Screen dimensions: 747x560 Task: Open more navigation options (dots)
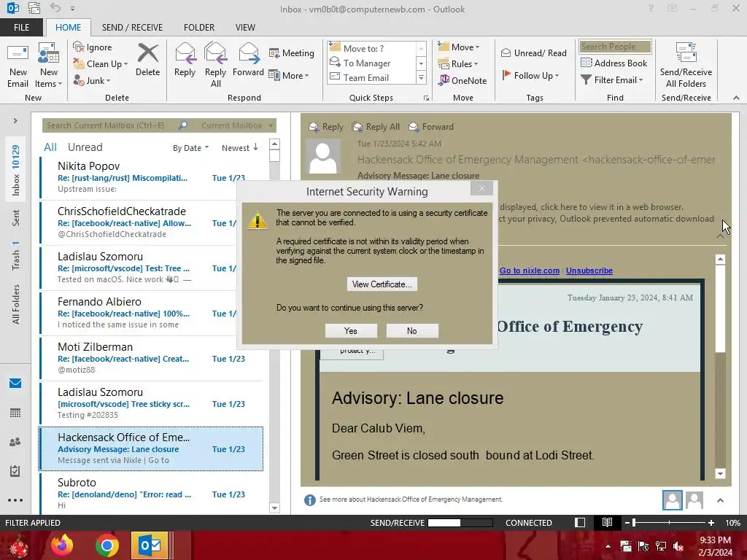[x=15, y=500]
